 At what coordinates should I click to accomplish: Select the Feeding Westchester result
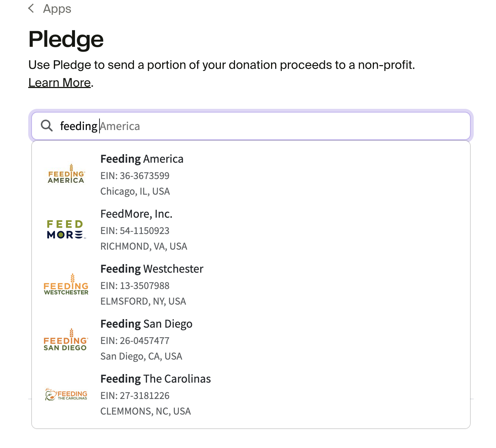tap(152, 269)
